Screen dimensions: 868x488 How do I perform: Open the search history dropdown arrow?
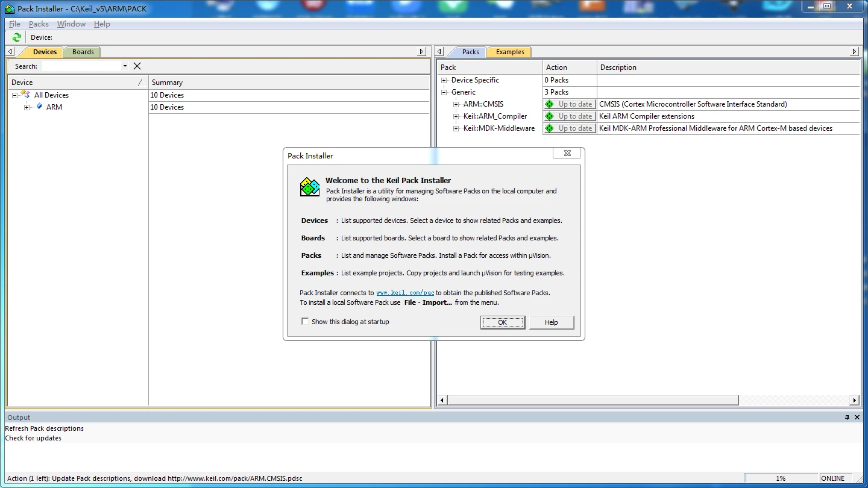click(x=125, y=66)
